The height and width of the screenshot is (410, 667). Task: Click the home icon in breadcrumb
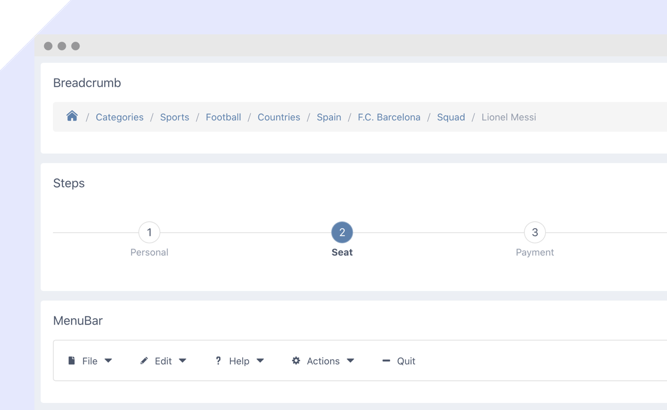point(72,117)
